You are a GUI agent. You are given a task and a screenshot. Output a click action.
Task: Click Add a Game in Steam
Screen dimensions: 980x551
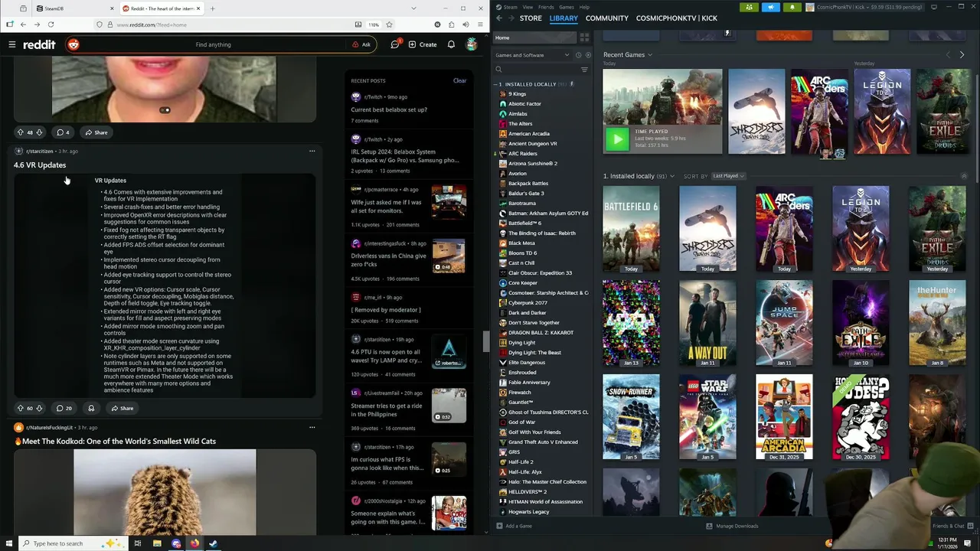(514, 526)
